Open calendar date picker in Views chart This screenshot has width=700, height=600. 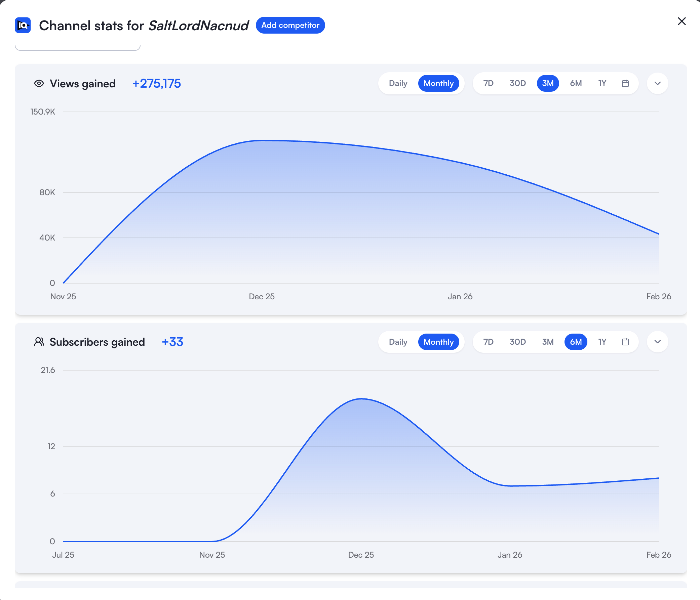(x=625, y=83)
